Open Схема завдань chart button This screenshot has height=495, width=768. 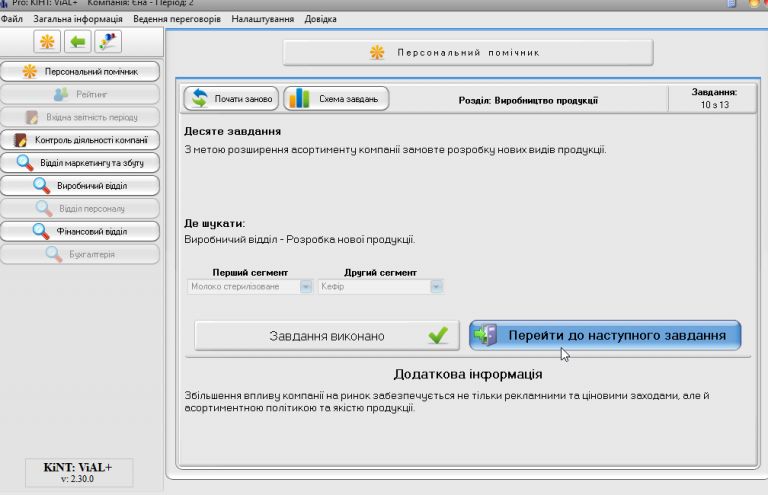point(336,99)
